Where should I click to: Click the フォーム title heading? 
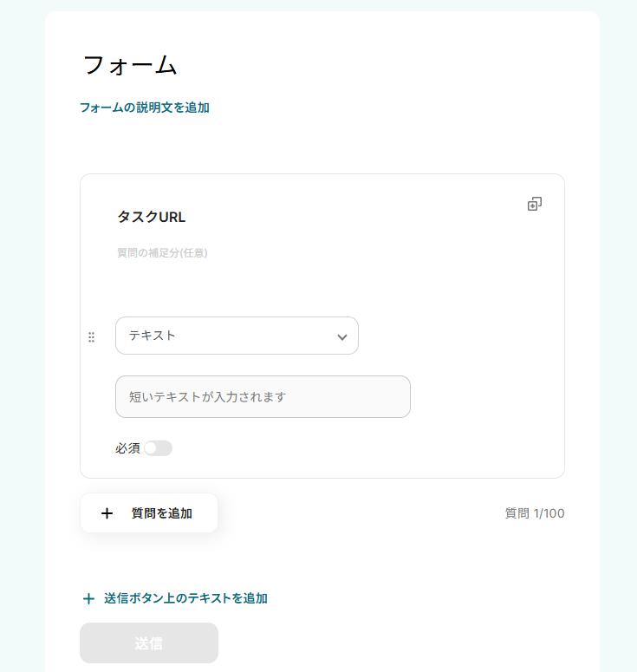(x=130, y=65)
